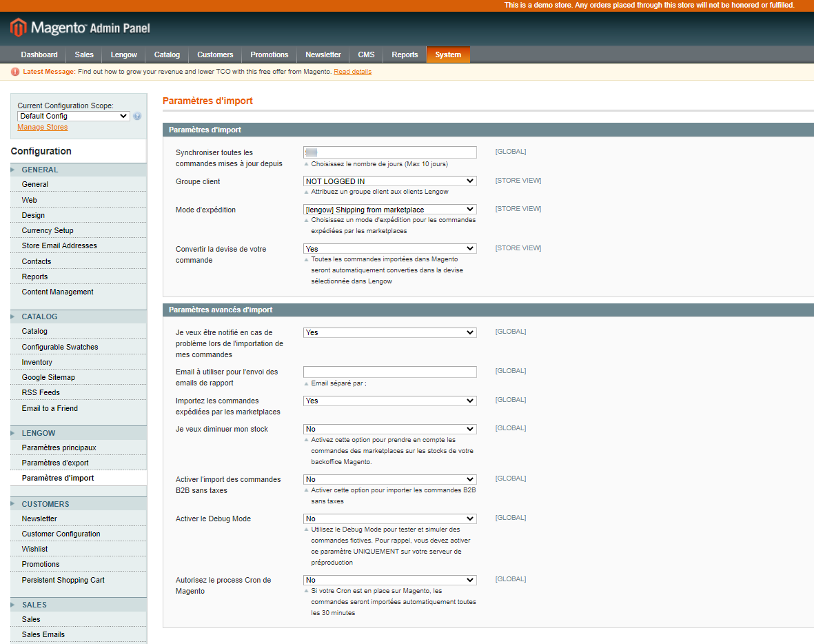814x644 pixels.
Task: Click the Latest Message alert icon
Action: point(15,72)
